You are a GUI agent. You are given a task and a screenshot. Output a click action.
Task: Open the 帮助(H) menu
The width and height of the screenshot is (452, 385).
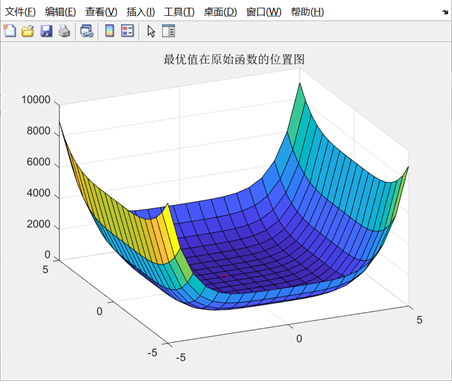coord(307,12)
